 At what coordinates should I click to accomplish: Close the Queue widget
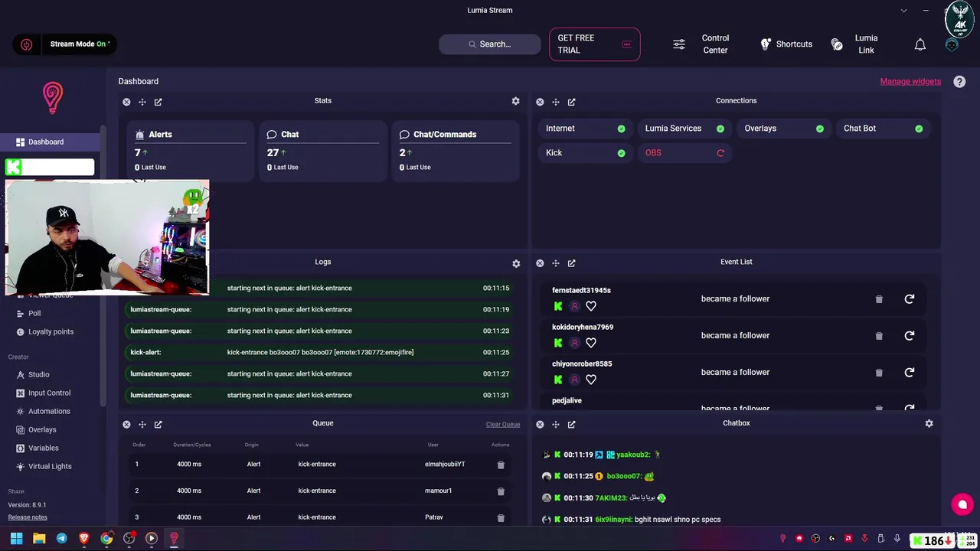126,425
